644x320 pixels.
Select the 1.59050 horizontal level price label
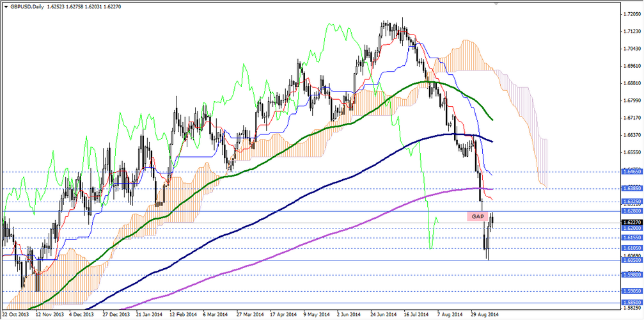coord(632,291)
